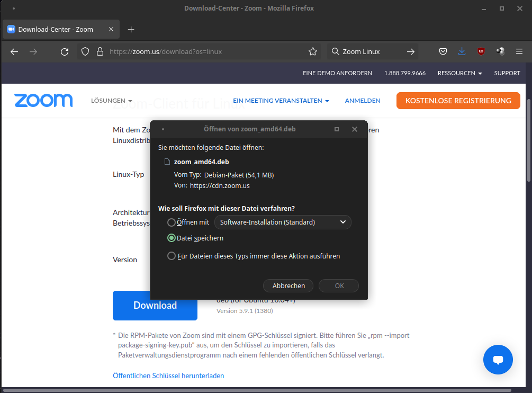Image resolution: width=532 pixels, height=393 pixels.
Task: Show the Firefox downloads panel
Action: [x=462, y=51]
